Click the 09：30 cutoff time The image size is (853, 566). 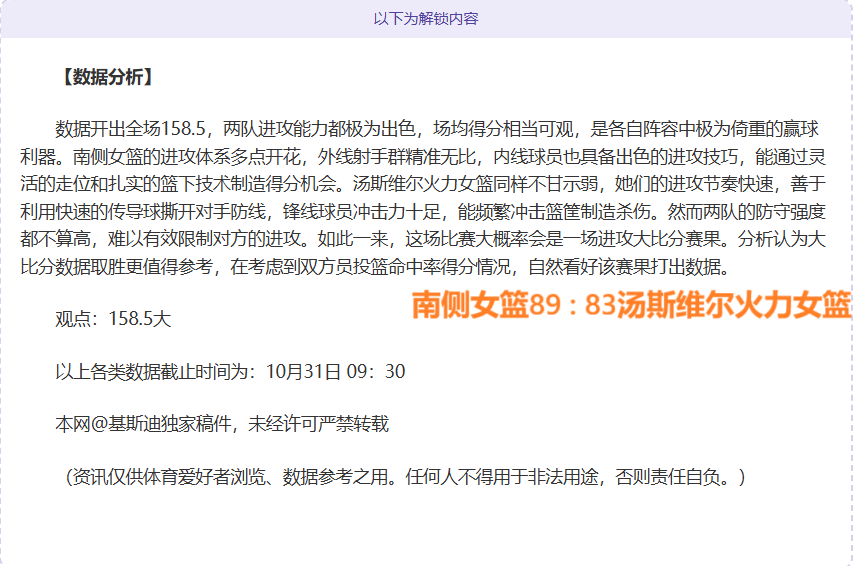pos(376,372)
